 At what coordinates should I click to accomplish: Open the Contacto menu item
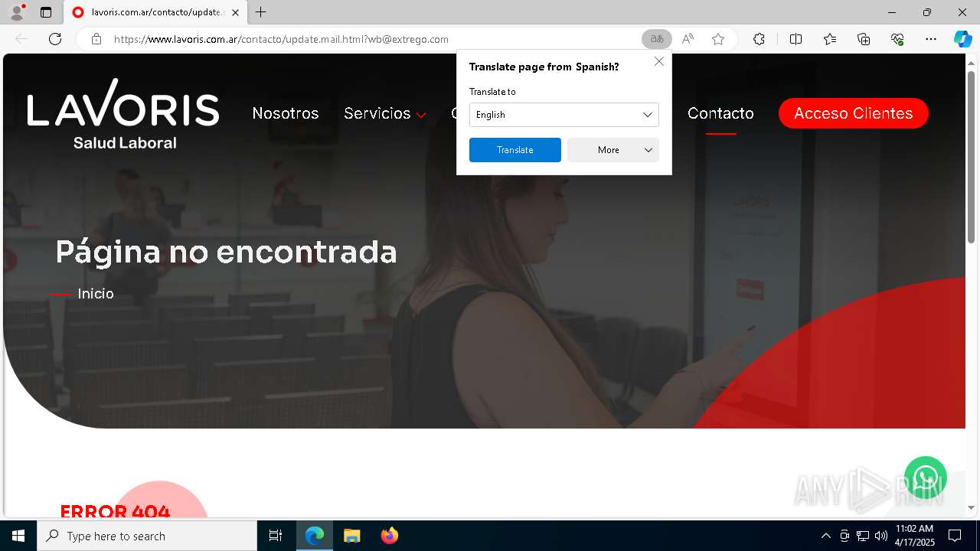pos(720,113)
